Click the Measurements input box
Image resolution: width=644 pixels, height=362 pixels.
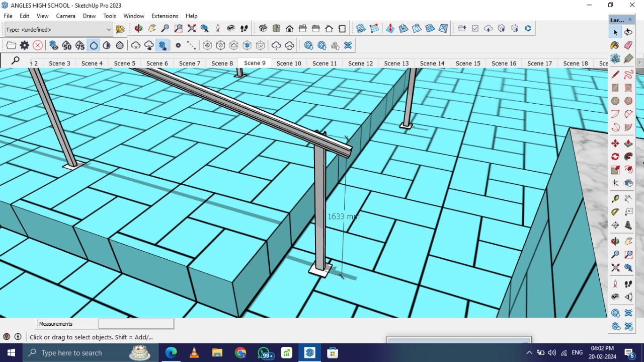tap(136, 324)
